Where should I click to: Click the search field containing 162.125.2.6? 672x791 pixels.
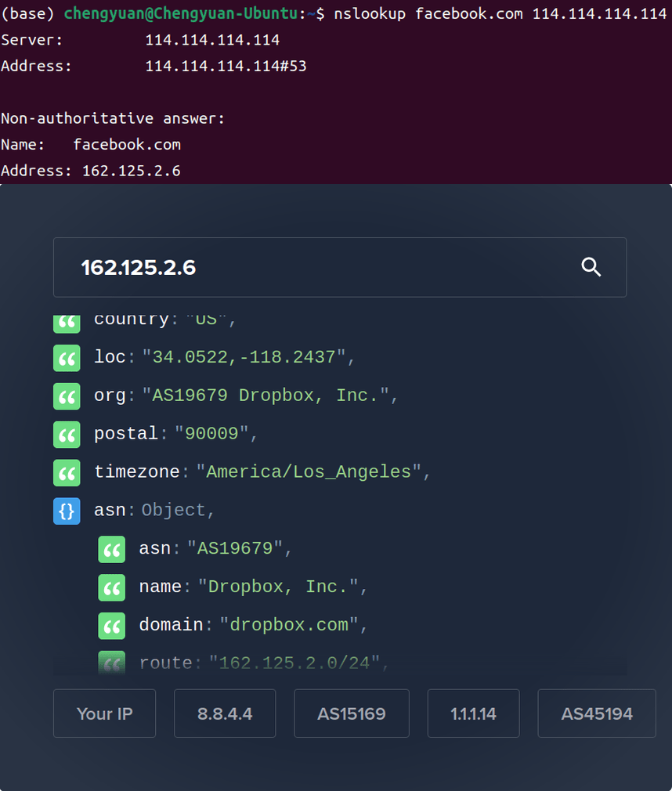[x=340, y=267]
